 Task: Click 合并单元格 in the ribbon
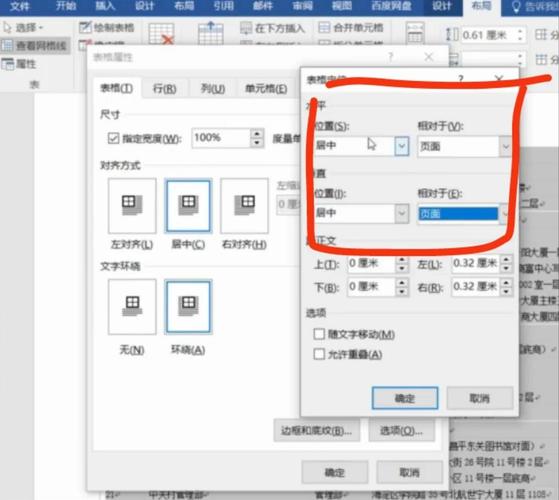click(x=351, y=27)
